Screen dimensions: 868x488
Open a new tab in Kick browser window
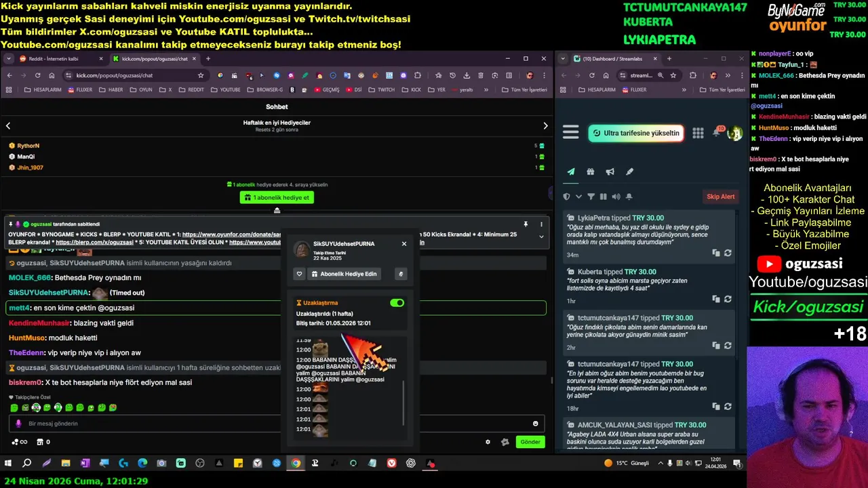(208, 59)
